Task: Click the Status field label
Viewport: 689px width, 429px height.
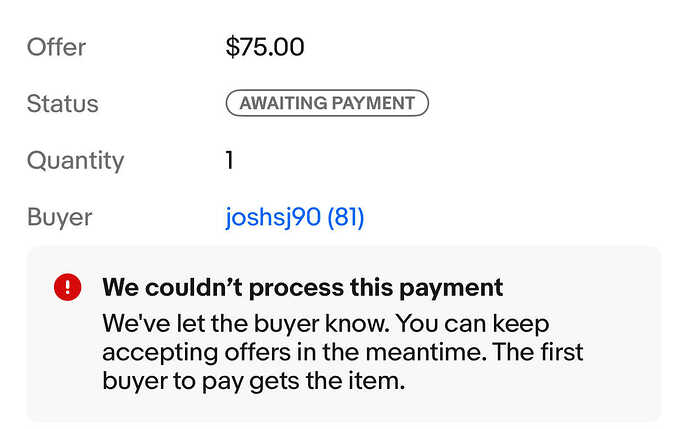Action: 62,104
